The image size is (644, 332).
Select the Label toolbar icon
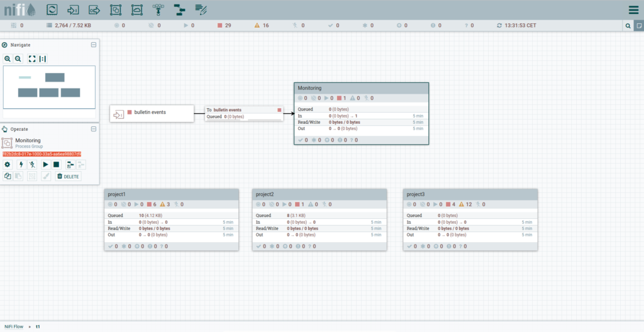(201, 9)
